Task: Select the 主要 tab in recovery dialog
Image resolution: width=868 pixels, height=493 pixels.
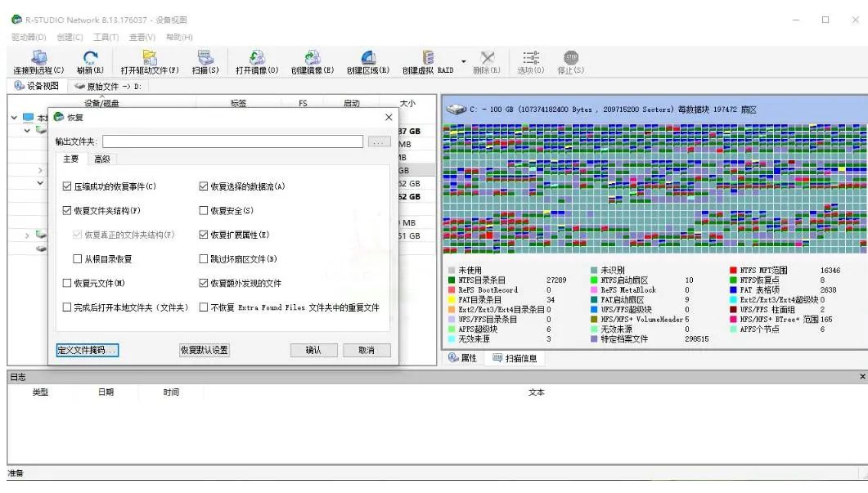Action: pos(71,159)
